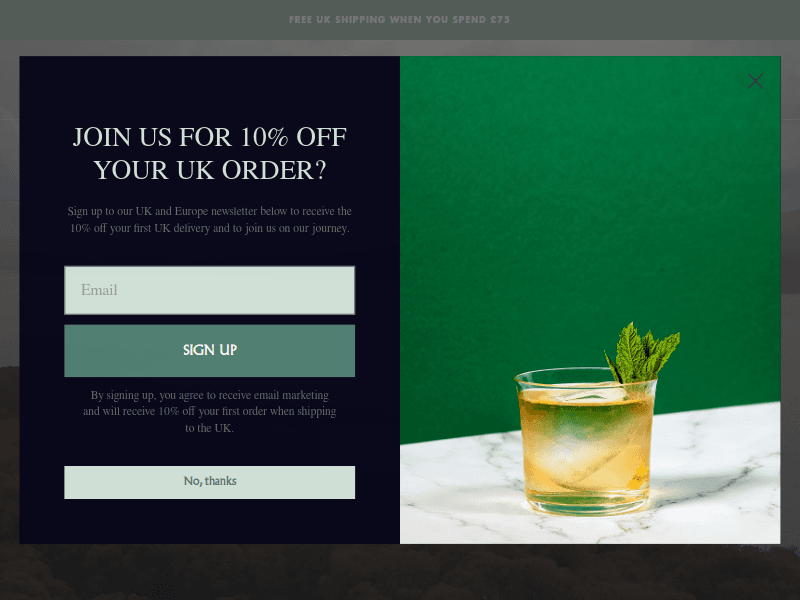Decline the offer using No, thanks
The height and width of the screenshot is (600, 800).
tap(209, 482)
